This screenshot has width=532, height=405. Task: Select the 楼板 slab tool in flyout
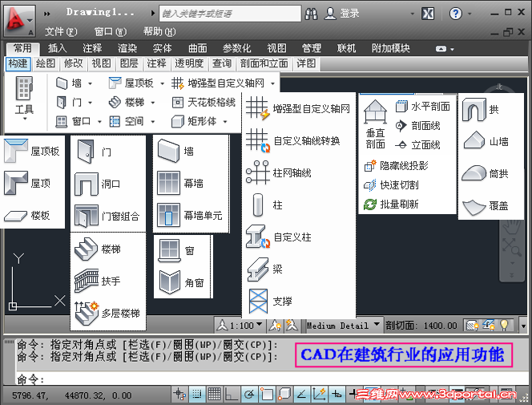point(27,215)
